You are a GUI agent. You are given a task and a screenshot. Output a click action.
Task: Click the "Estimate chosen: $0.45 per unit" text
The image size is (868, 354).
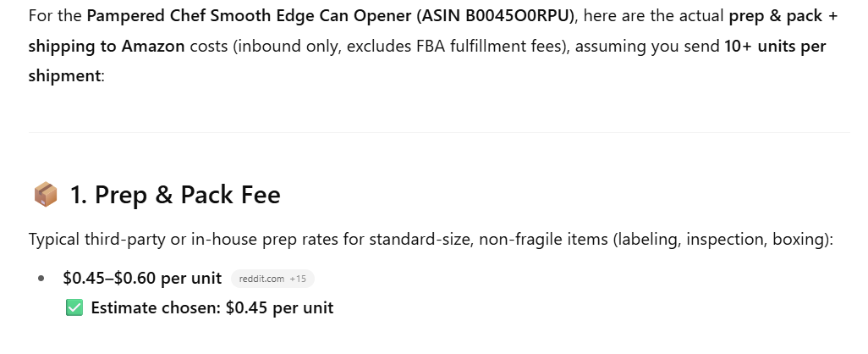click(x=212, y=307)
